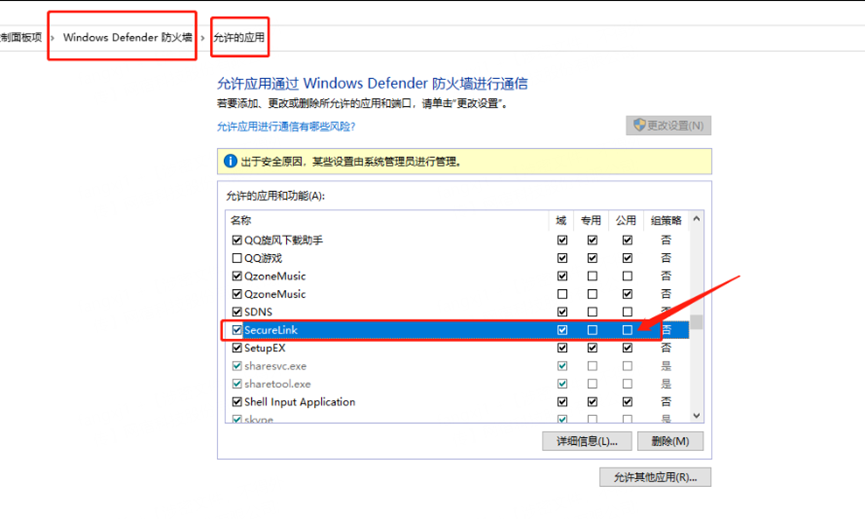Click the 专用 column header
The height and width of the screenshot is (519, 865).
coord(591,221)
